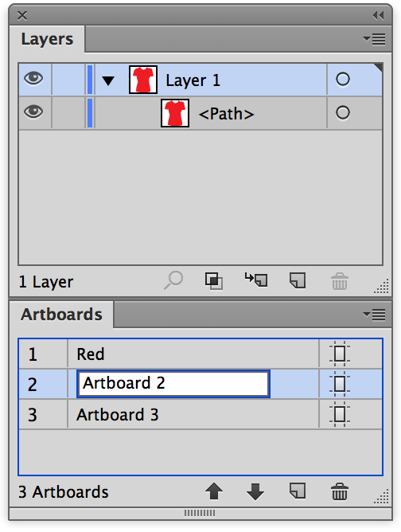
Task: Open Layers panel flyout menu
Action: coord(374,39)
